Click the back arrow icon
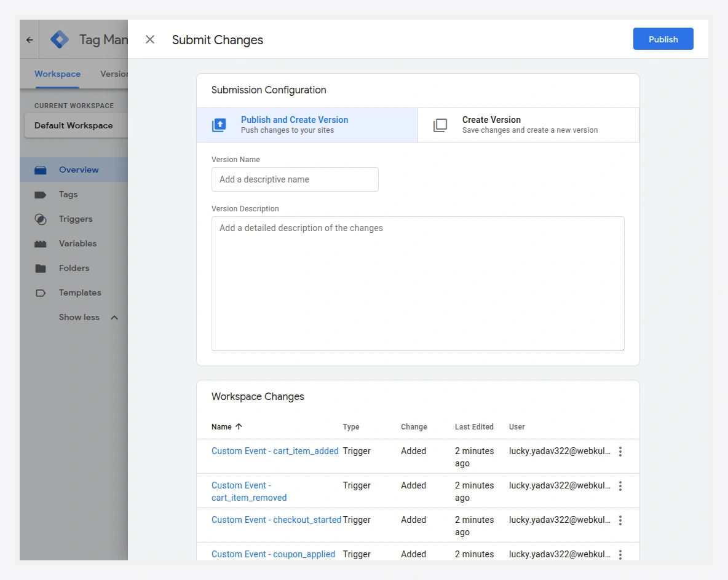728x580 pixels. (30, 40)
